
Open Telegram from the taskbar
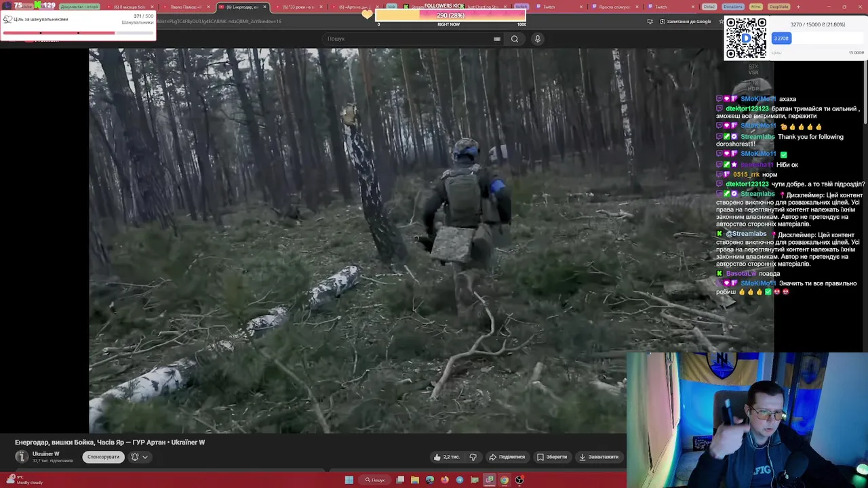460,480
